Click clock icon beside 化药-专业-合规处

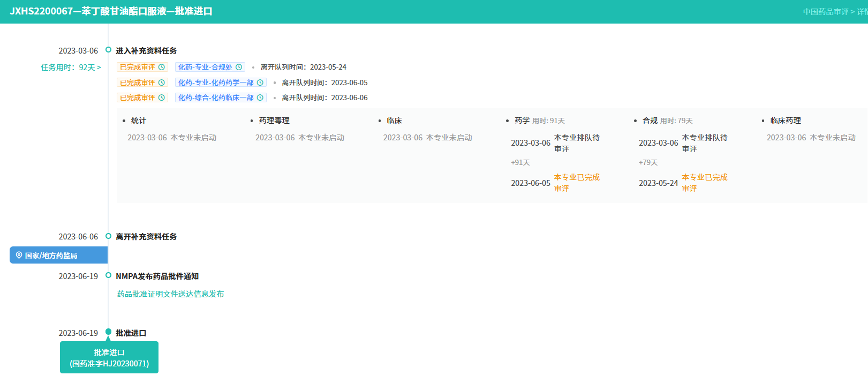coord(239,67)
